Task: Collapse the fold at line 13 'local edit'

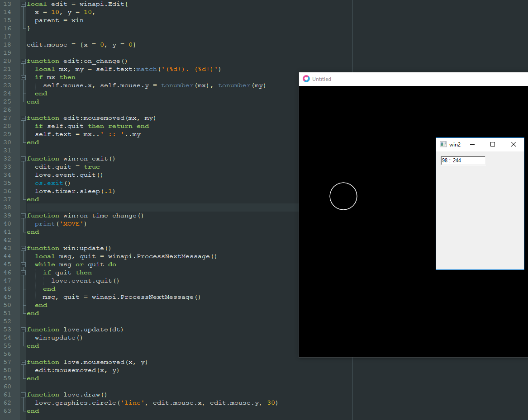Action: tap(23, 5)
